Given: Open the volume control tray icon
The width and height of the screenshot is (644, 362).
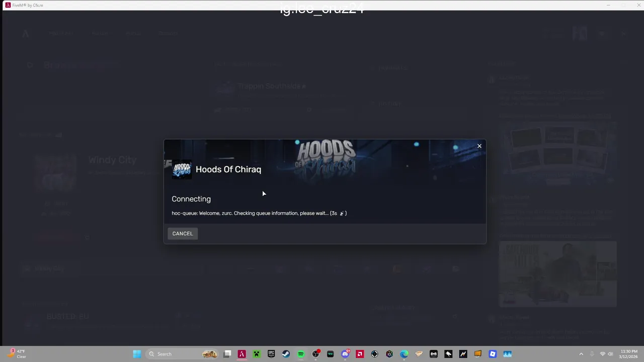Looking at the screenshot, I should point(610,354).
